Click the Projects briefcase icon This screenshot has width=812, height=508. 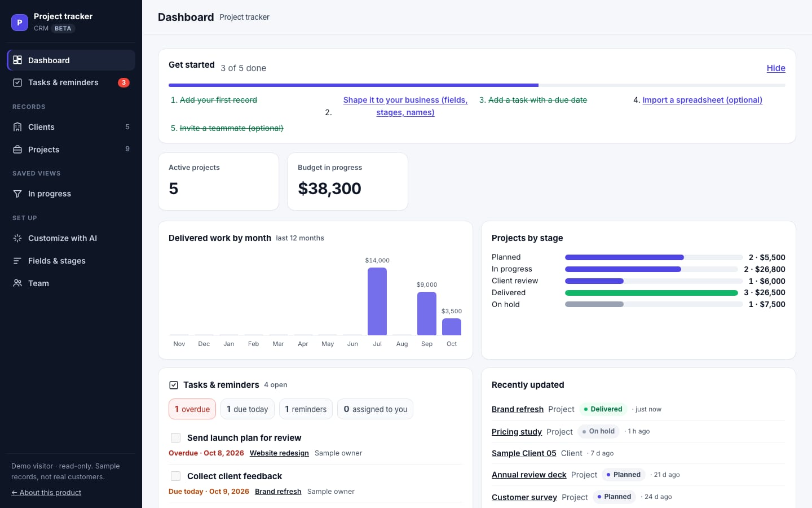pos(17,150)
